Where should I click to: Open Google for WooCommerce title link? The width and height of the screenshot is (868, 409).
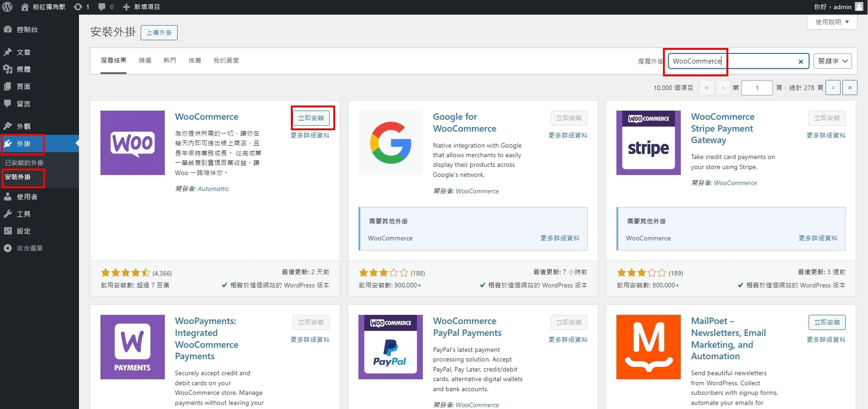(464, 122)
